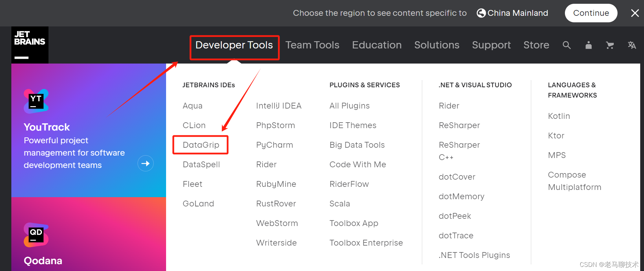The height and width of the screenshot is (271, 644).
Task: Open the Toolbox Enterprise link
Action: [x=366, y=243]
